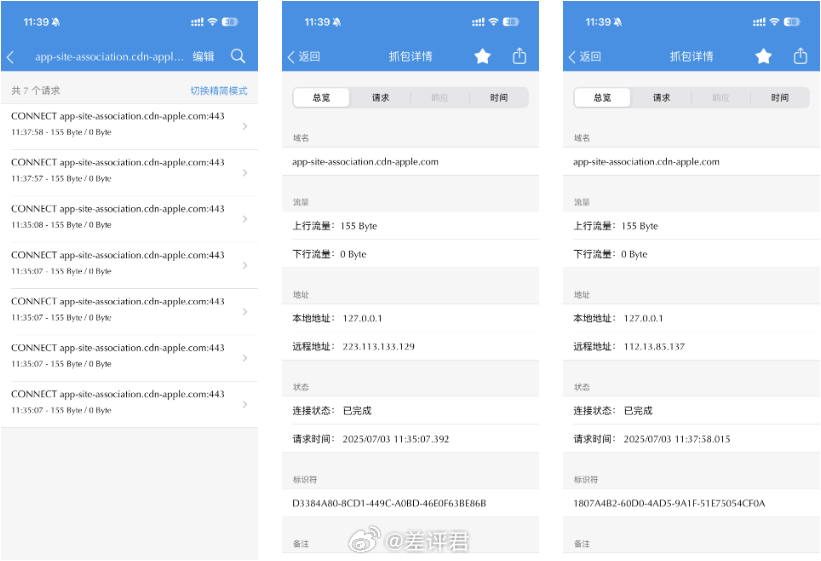Image resolution: width=821 pixels, height=561 pixels.
Task: Tap the Wi-Fi status icon on left screen
Action: [x=212, y=21]
